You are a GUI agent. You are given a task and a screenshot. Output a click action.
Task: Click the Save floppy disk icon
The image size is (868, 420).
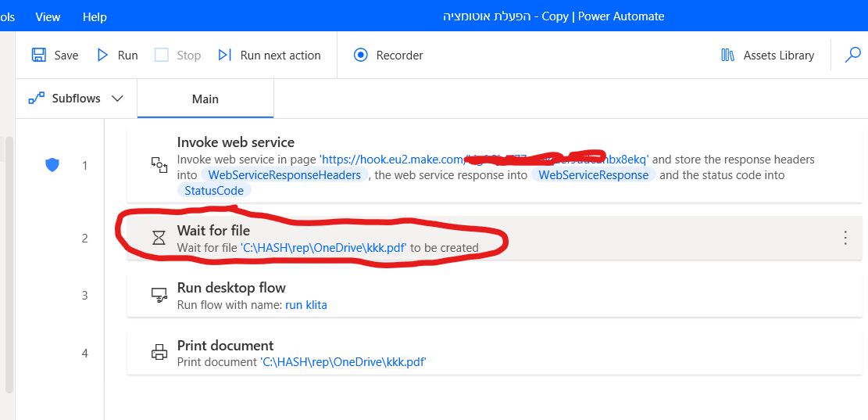pos(38,55)
